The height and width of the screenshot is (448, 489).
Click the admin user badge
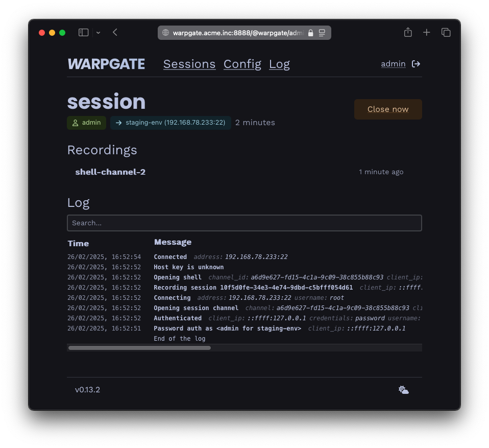click(x=86, y=123)
